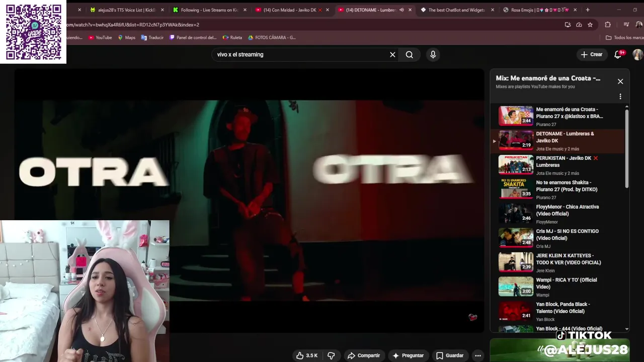Close the Following - Live Streams tab
Screen dimensions: 644x362
[x=245, y=10]
